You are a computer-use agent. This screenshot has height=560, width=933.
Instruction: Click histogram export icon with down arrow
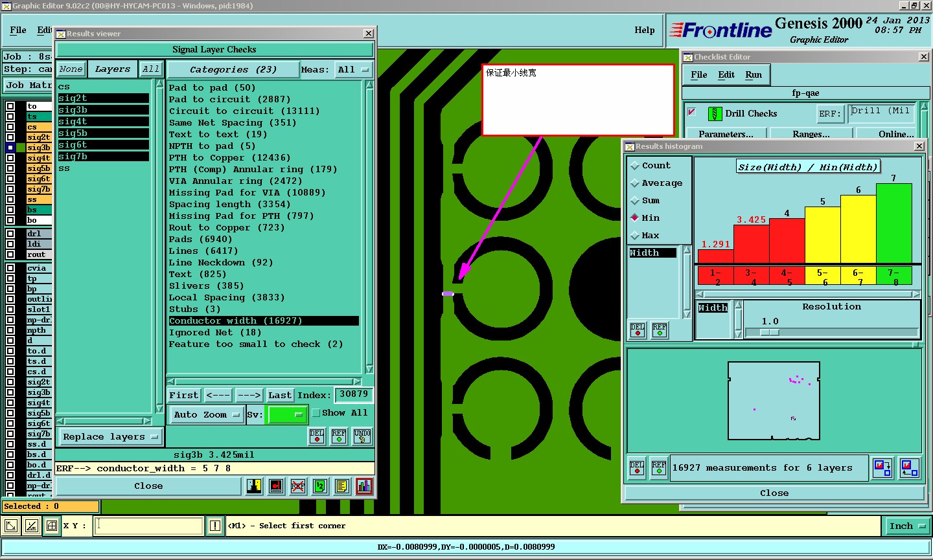pyautogui.click(x=882, y=467)
